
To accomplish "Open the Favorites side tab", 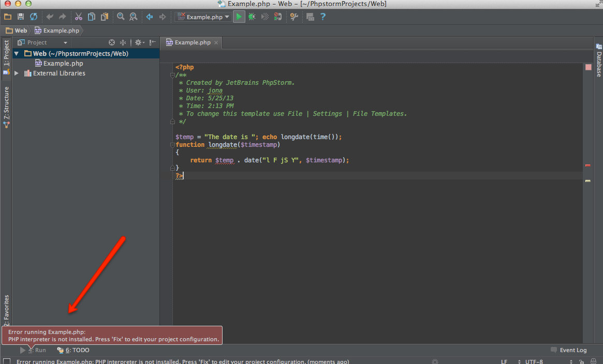I will click(x=6, y=310).
